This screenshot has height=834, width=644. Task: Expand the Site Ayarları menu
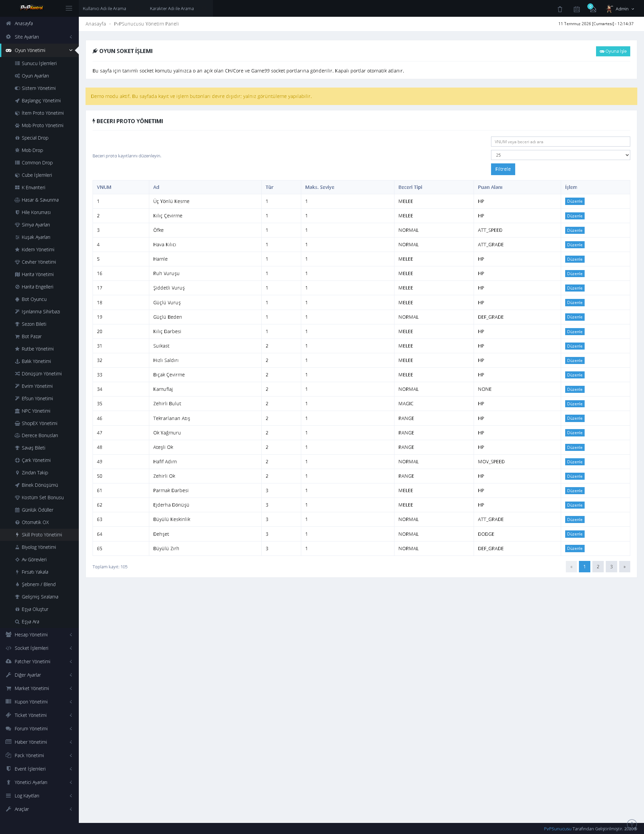pos(39,37)
